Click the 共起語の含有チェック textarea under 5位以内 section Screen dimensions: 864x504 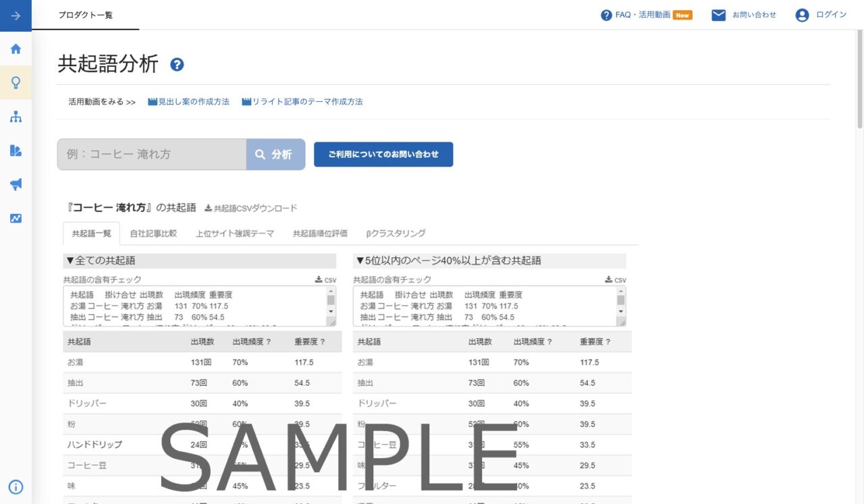click(x=489, y=306)
